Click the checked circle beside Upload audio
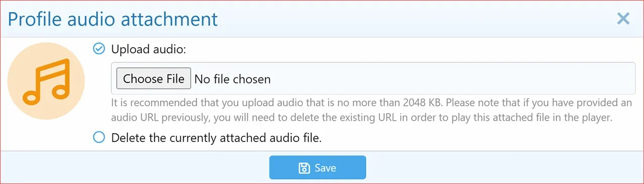Viewport: 644px width, 184px height. point(99,49)
